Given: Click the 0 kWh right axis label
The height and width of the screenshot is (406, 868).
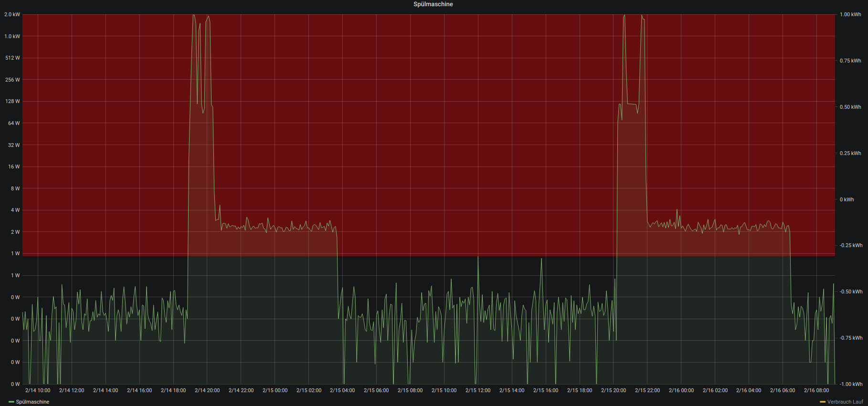Looking at the screenshot, I should (x=847, y=199).
